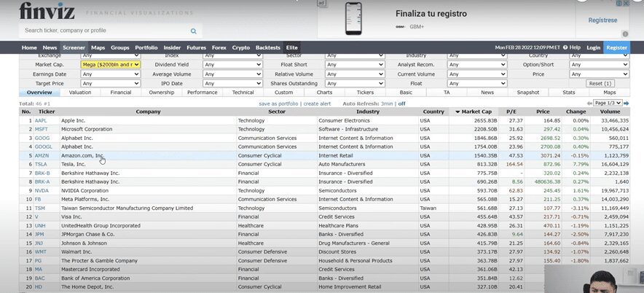This screenshot has width=644, height=293.
Task: Click the finviz logo
Action: (47, 12)
